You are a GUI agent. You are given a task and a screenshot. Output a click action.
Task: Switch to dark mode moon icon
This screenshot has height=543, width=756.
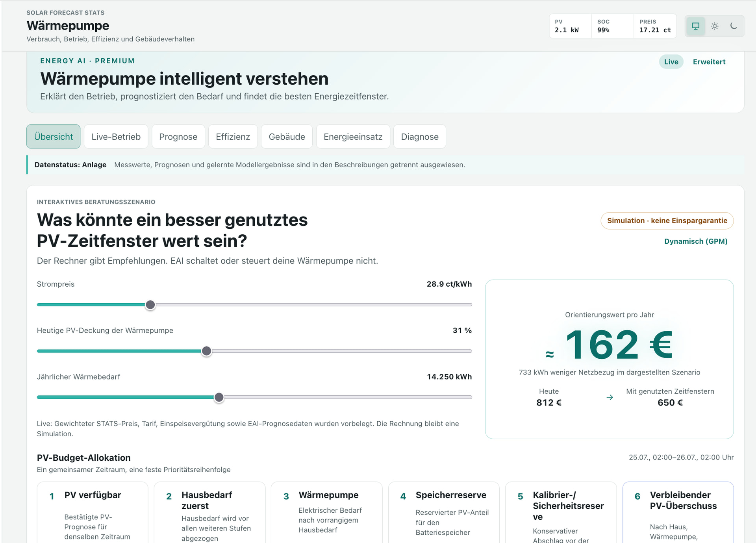tap(734, 26)
